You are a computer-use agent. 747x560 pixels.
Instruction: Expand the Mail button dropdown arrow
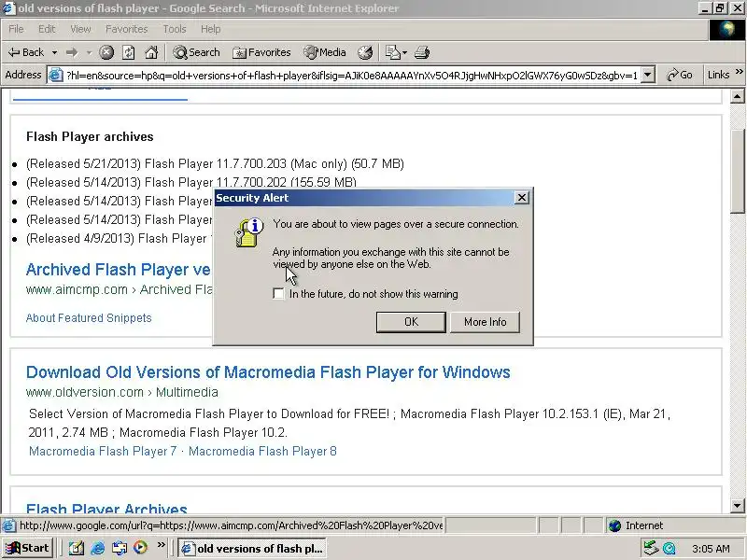(405, 52)
